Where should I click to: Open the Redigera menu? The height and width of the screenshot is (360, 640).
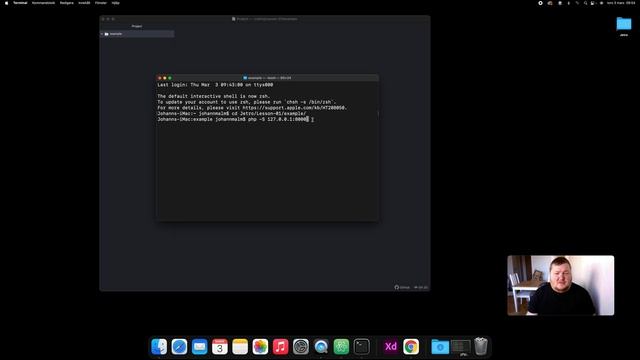(67, 3)
